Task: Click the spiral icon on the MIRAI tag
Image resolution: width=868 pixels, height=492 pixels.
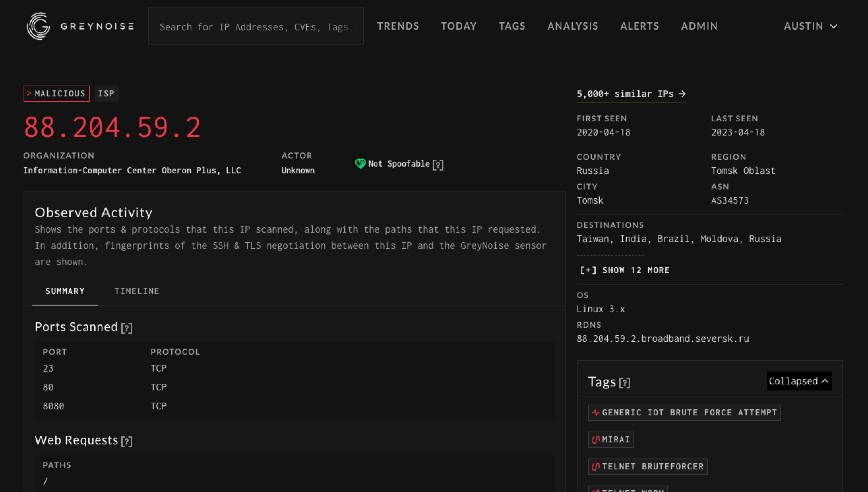Action: coord(596,439)
